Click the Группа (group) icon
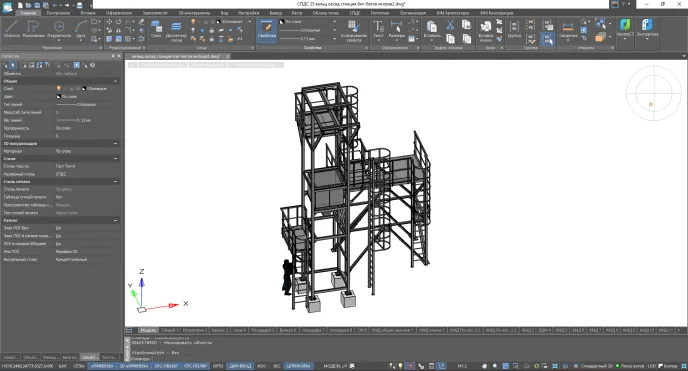The width and height of the screenshot is (688, 371). pyautogui.click(x=514, y=29)
